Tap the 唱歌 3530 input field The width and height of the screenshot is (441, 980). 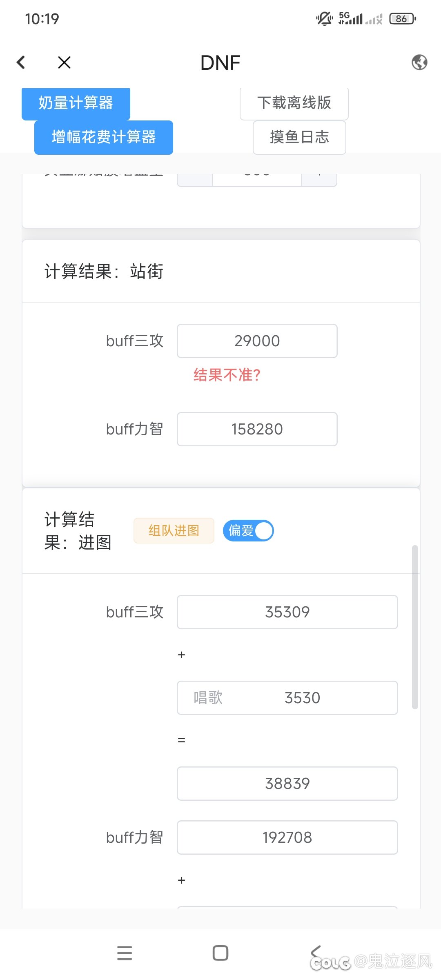point(287,698)
